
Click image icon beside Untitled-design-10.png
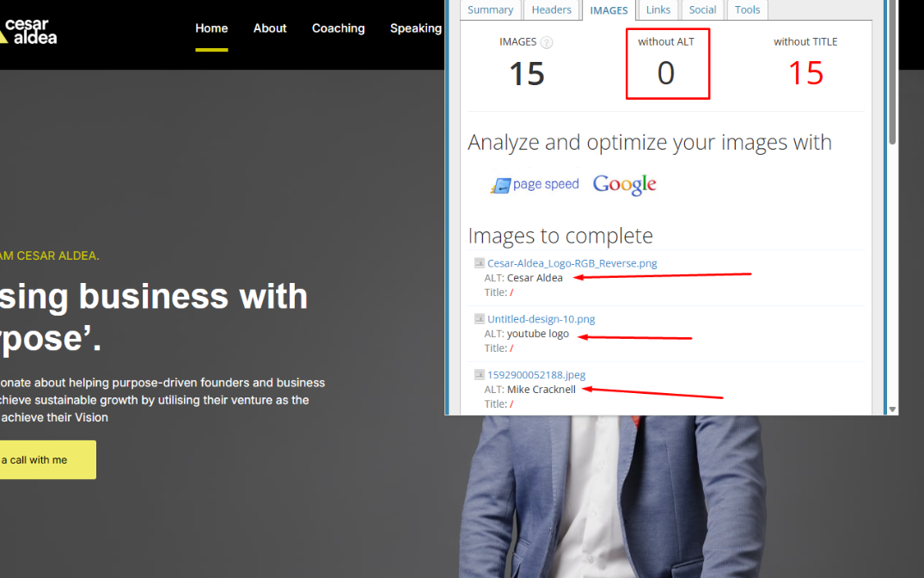pyautogui.click(x=480, y=319)
